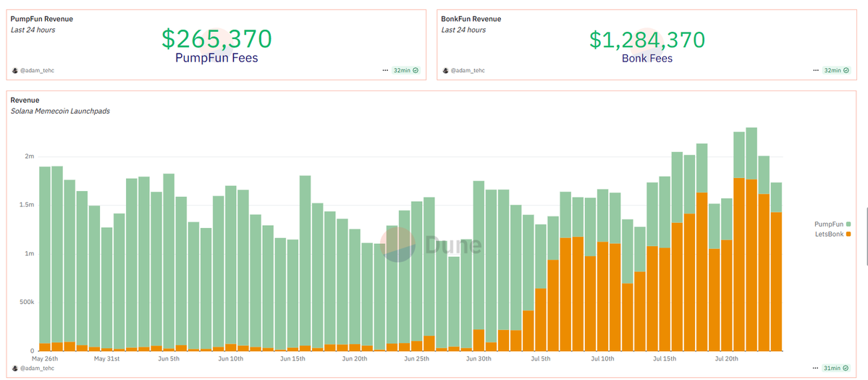Image resolution: width=868 pixels, height=380 pixels.
Task: Click the 0 y-axis label
Action: (x=33, y=351)
